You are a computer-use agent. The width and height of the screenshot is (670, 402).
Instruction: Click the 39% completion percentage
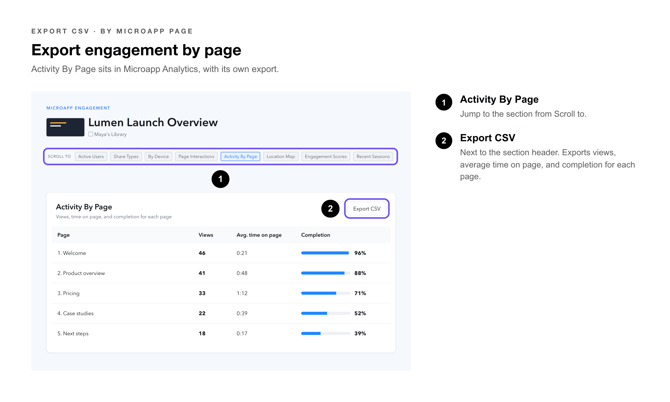tap(360, 333)
